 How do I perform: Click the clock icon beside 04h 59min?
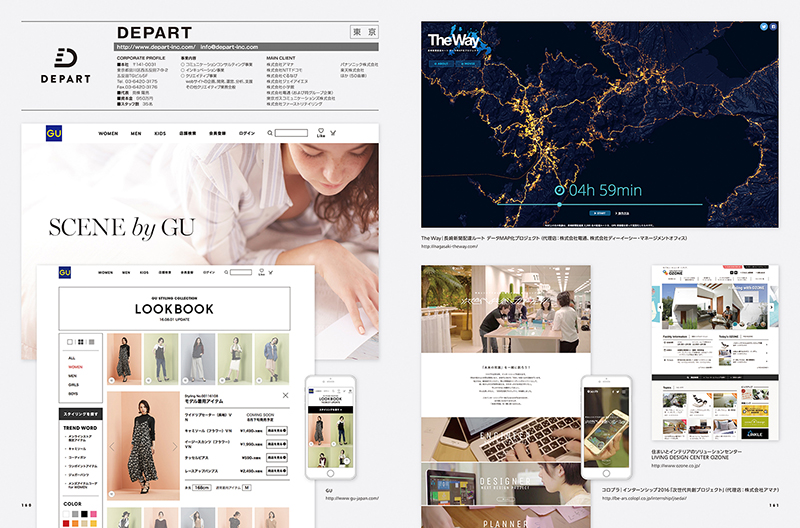560,190
